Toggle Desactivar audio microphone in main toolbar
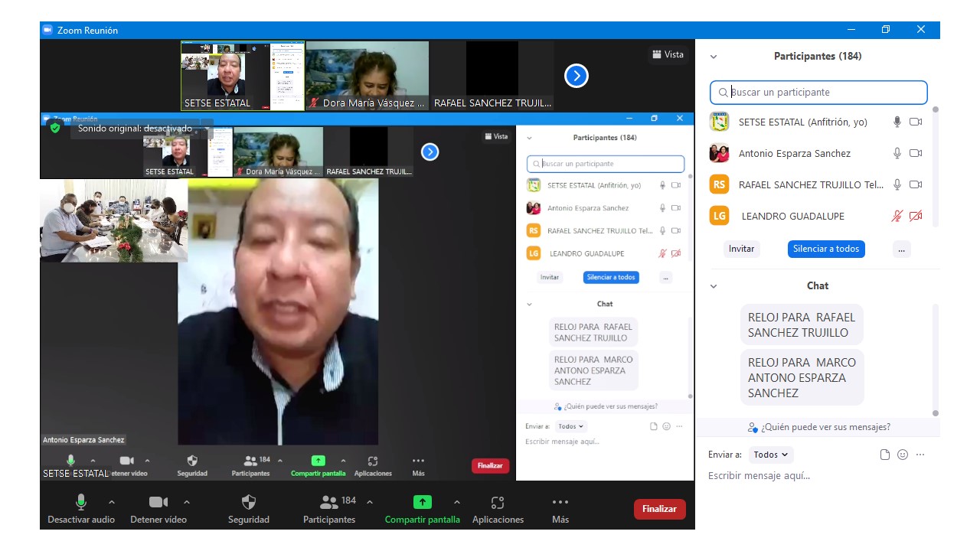980x551 pixels. 80,503
